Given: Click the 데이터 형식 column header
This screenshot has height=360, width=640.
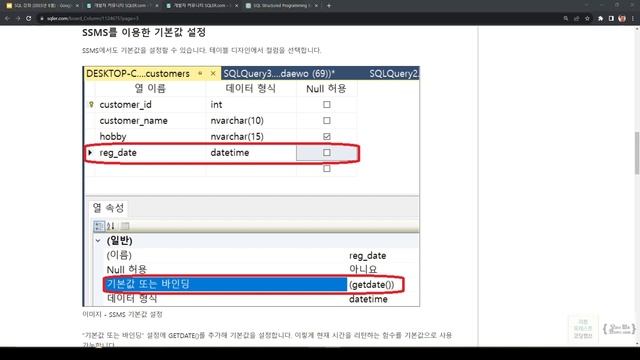Looking at the screenshot, I should coord(251,89).
